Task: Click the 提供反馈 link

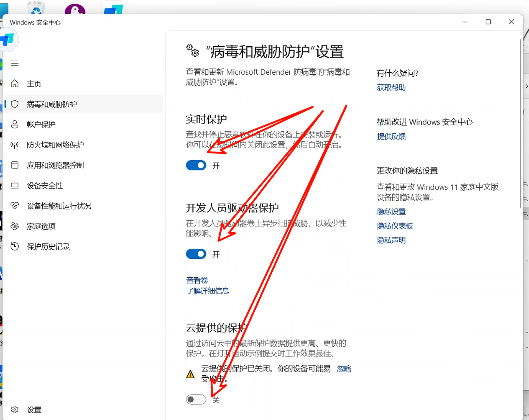Action: click(391, 136)
